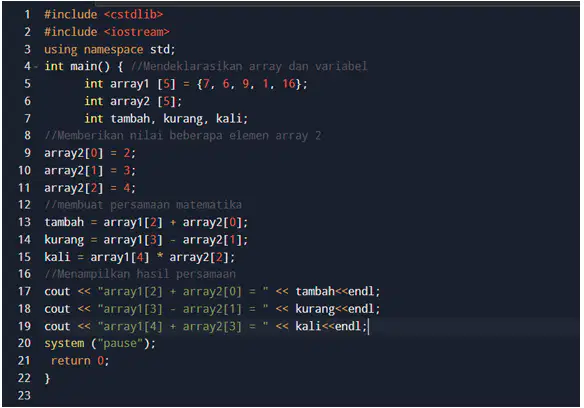584x408 pixels.
Task: Click 'int main() {' declaration
Action: click(84, 67)
